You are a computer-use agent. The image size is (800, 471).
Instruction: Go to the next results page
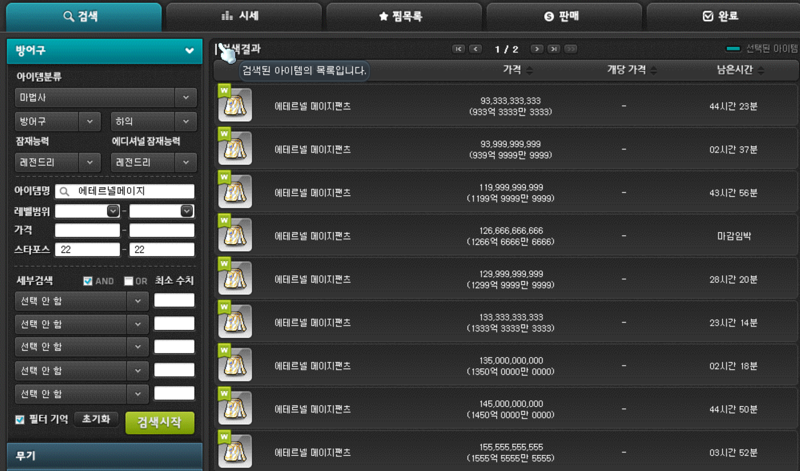tap(536, 49)
